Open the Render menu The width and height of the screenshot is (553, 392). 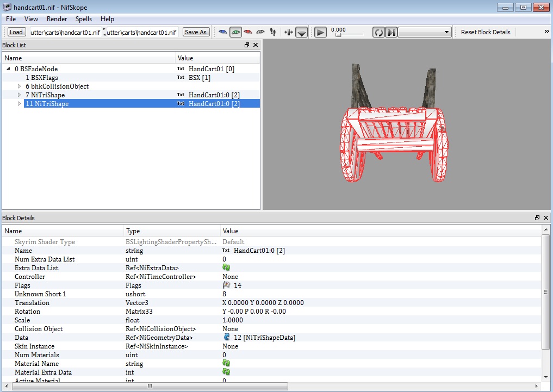[x=57, y=19]
